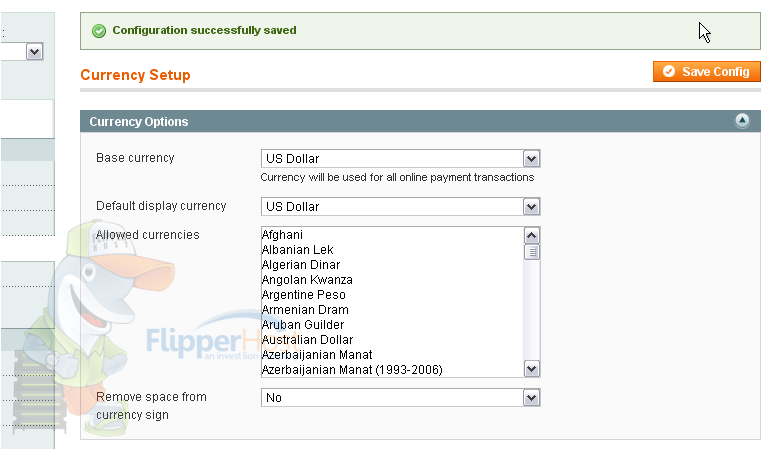Select Afghani in allowed currencies list
Image resolution: width=776 pixels, height=450 pixels.
pos(282,235)
